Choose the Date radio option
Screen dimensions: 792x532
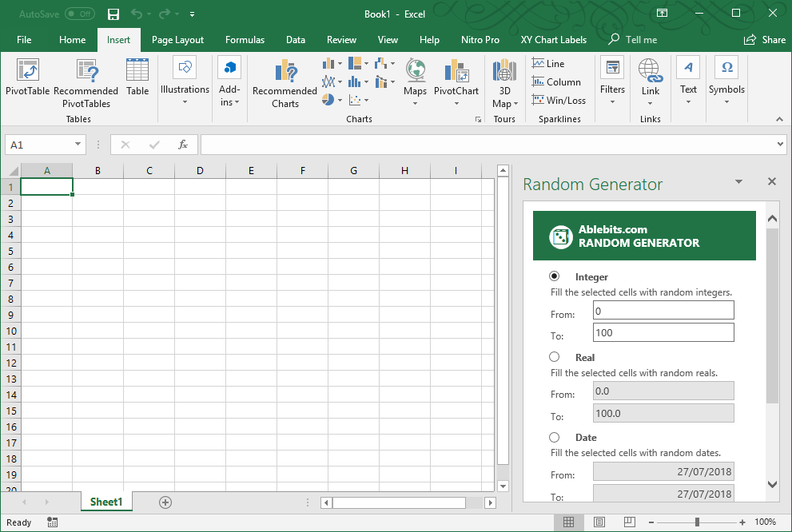pyautogui.click(x=555, y=438)
